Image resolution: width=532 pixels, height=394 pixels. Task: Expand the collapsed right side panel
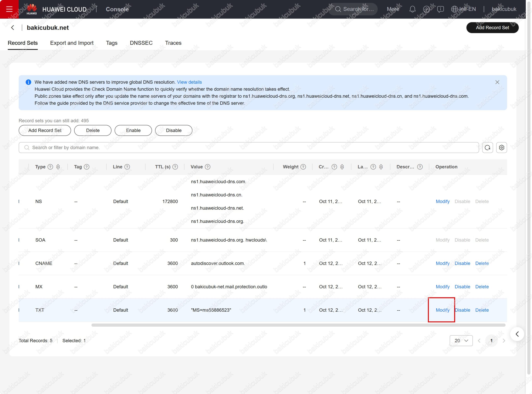(517, 334)
